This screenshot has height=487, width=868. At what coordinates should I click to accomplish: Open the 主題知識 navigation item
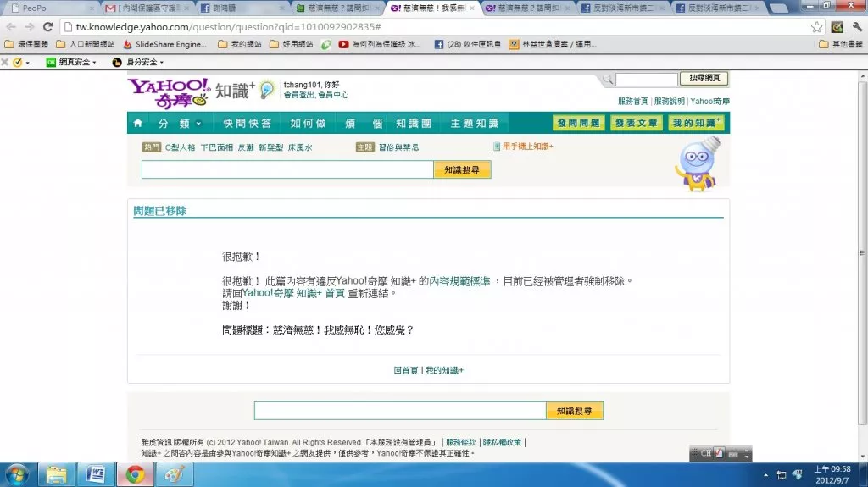coord(475,124)
